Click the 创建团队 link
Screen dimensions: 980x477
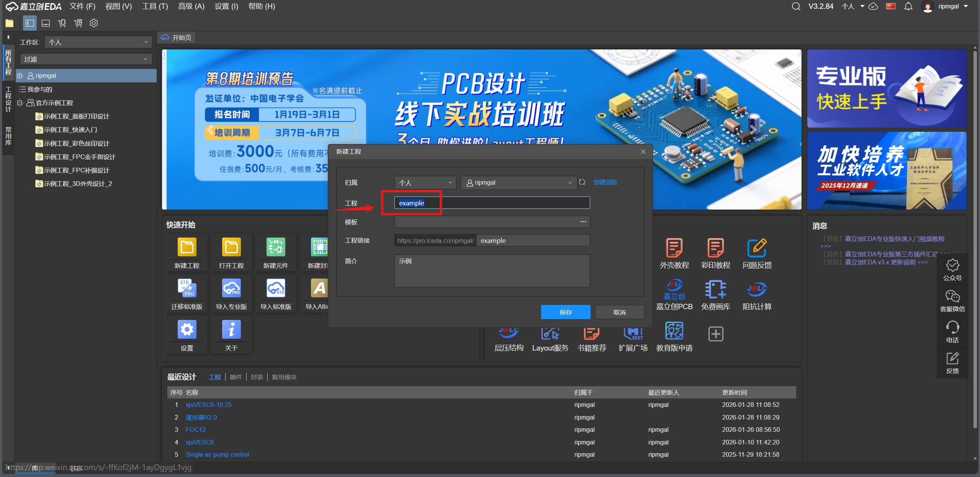(605, 182)
